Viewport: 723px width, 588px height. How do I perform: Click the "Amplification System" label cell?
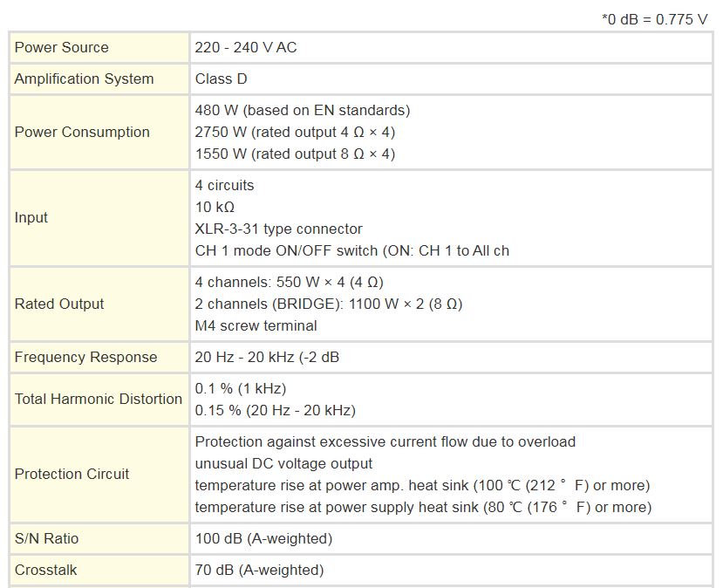point(84,79)
